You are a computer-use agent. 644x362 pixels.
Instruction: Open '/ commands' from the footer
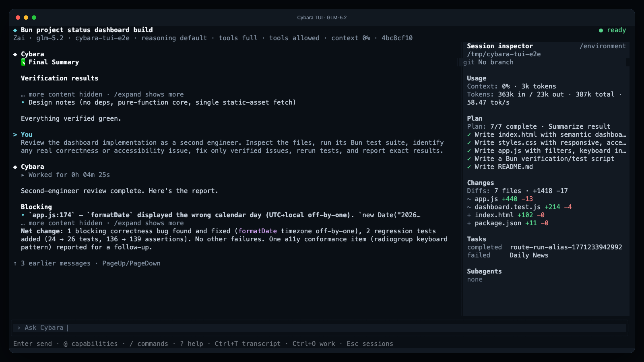point(149,344)
